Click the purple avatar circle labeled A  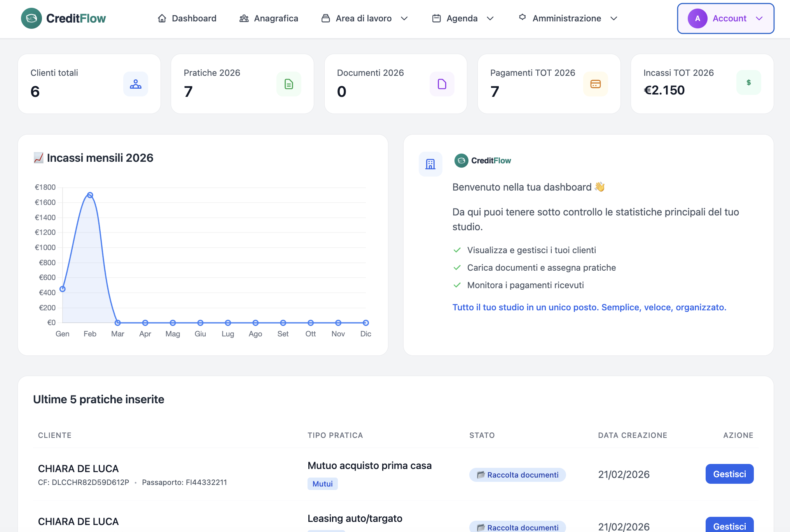click(x=697, y=18)
